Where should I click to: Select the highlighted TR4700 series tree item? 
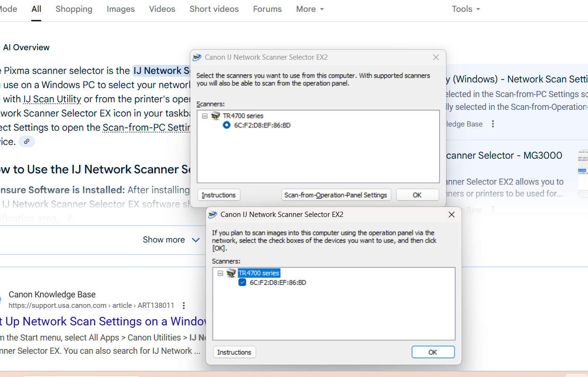[x=258, y=273]
